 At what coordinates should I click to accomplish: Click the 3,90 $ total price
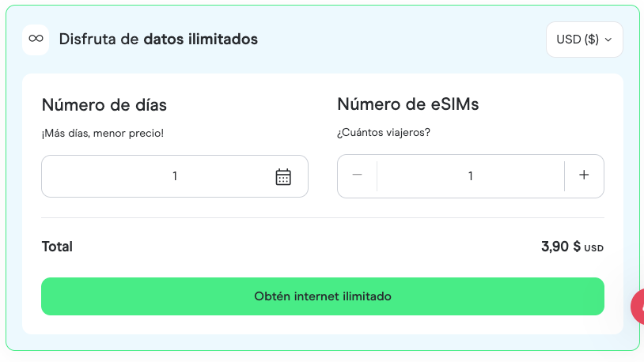[x=560, y=247]
